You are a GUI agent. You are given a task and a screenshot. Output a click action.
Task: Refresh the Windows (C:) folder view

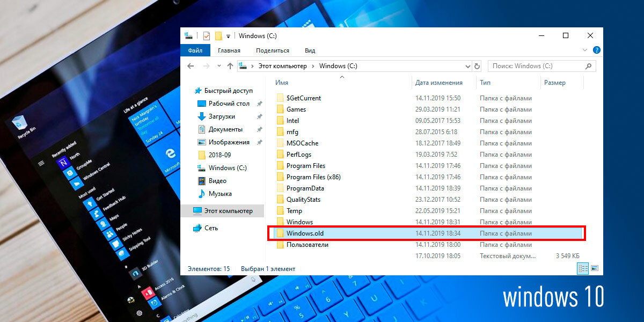coord(477,66)
